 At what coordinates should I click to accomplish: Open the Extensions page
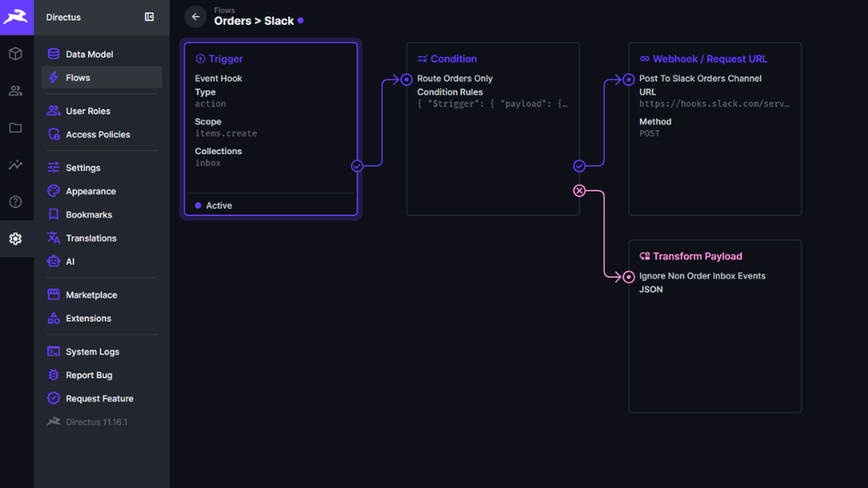point(101,318)
